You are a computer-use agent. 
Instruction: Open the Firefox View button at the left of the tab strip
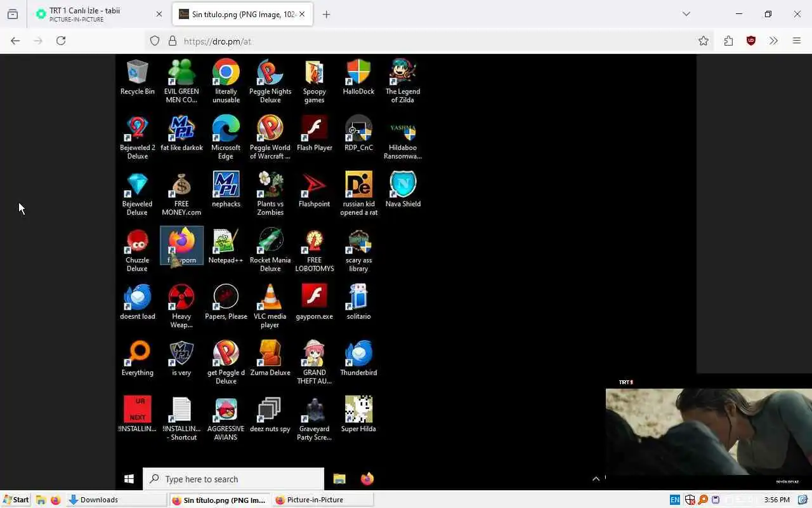click(13, 14)
